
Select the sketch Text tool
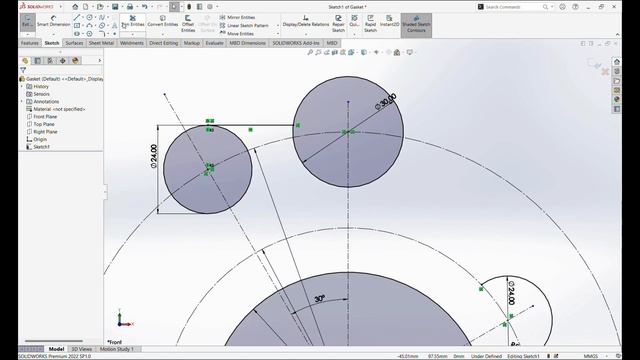(x=114, y=26)
